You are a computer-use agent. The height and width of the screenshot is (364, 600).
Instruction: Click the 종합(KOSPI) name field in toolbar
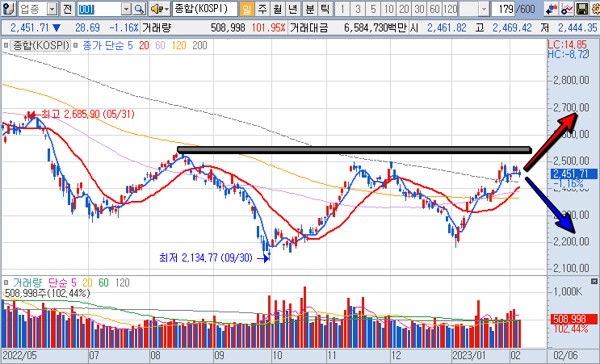click(x=205, y=10)
